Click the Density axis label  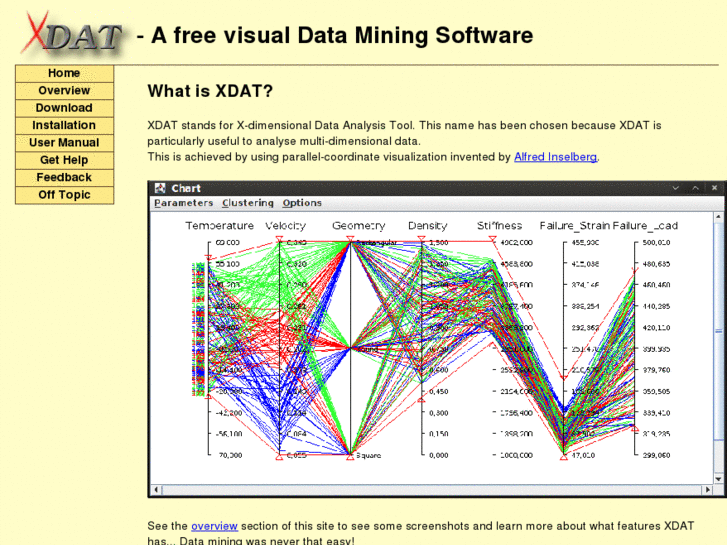pyautogui.click(x=427, y=226)
